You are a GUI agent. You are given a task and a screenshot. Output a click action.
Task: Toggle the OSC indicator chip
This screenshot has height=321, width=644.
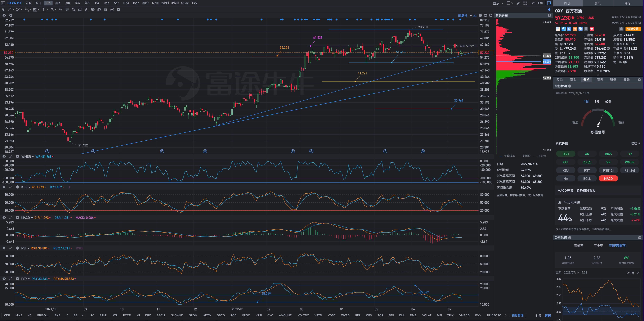565,154
